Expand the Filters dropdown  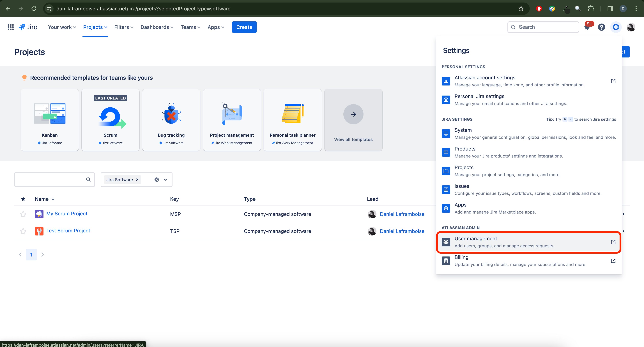[x=124, y=27]
